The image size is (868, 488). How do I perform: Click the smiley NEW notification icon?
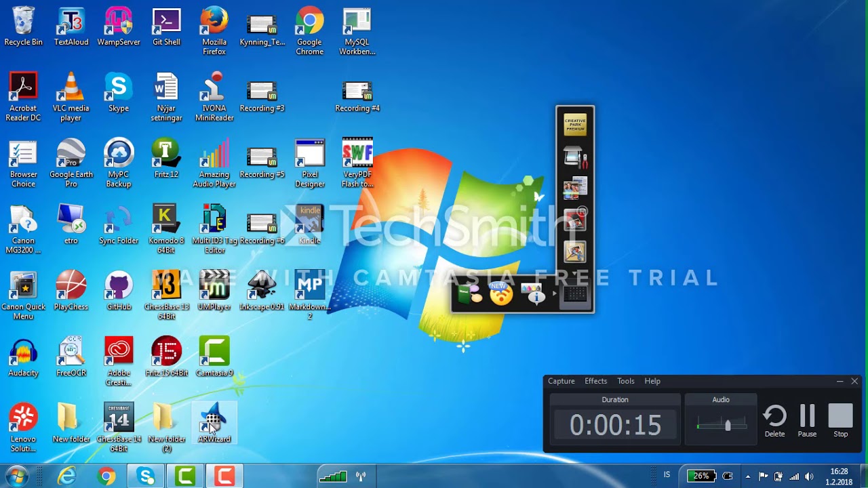point(501,293)
